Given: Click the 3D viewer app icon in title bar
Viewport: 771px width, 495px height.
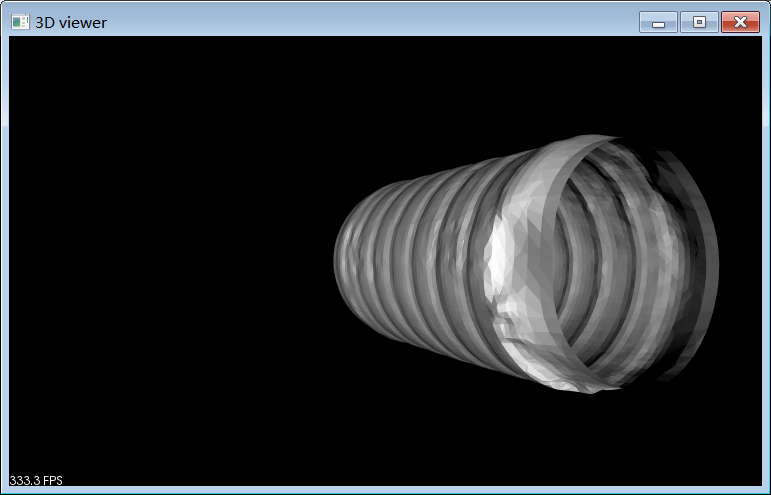Looking at the screenshot, I should [x=20, y=22].
